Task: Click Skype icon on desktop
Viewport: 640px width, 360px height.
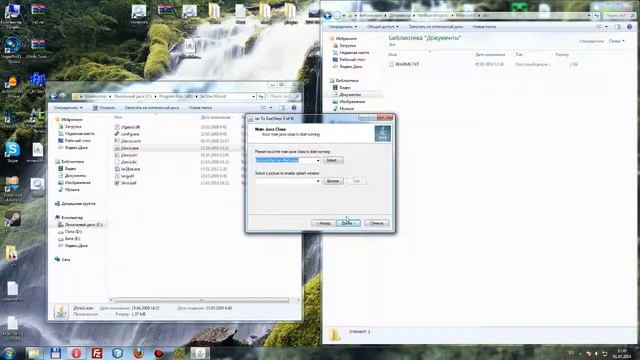Action: click(x=13, y=152)
